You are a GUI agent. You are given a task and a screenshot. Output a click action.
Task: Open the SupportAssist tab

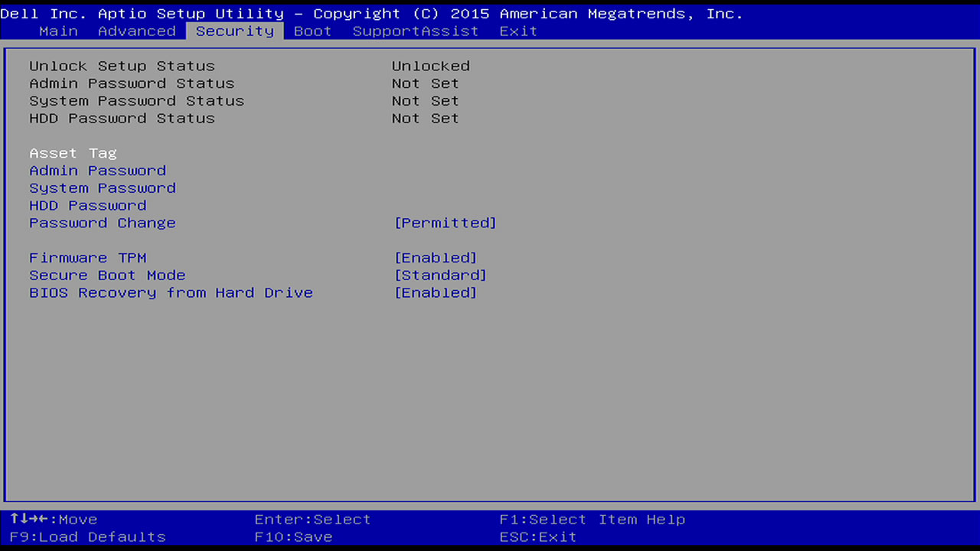[x=415, y=31]
